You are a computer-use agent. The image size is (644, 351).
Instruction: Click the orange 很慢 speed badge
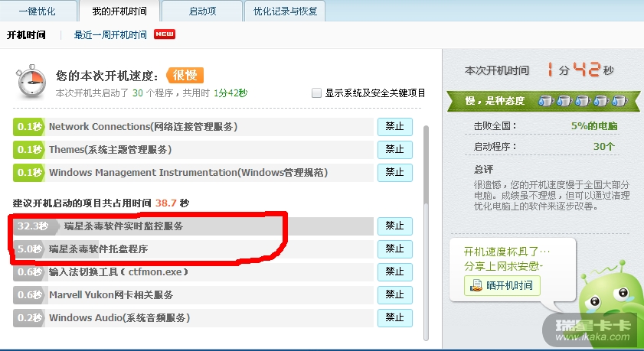pos(185,76)
